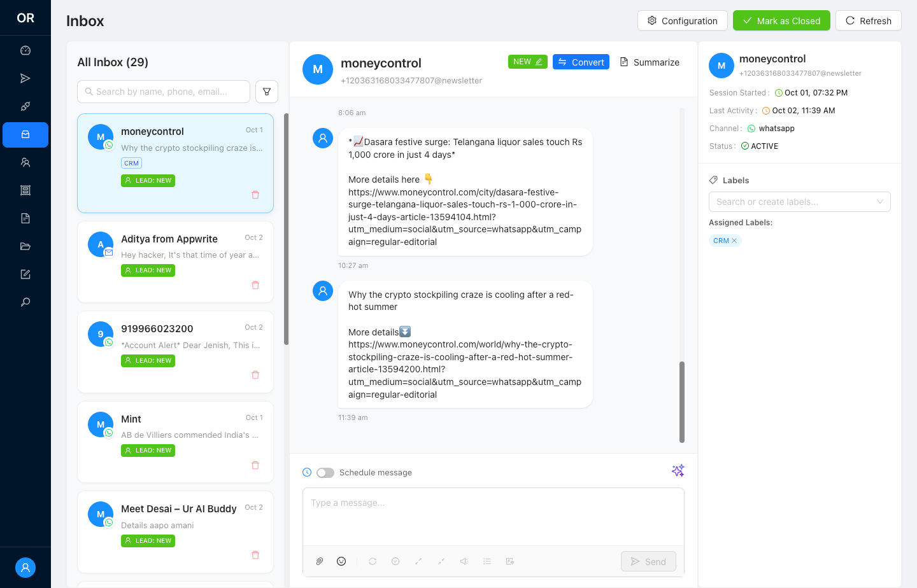
Task: Click the Mark as Closed button
Action: 781,21
